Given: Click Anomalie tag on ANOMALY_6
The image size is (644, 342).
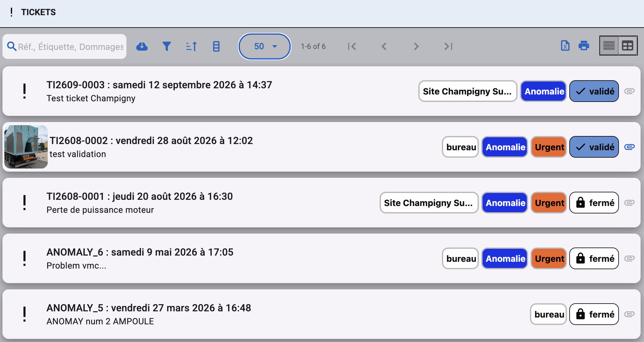Looking at the screenshot, I should [x=505, y=258].
